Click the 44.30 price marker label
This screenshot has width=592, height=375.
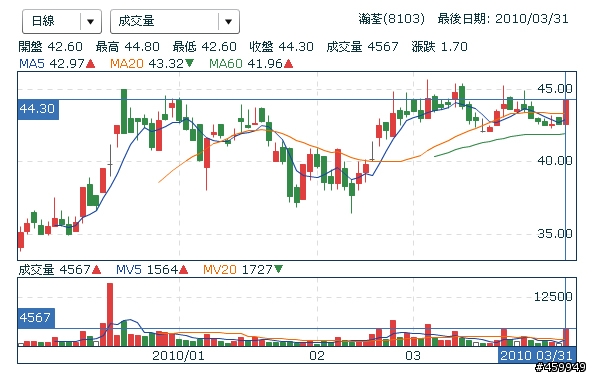click(38, 109)
